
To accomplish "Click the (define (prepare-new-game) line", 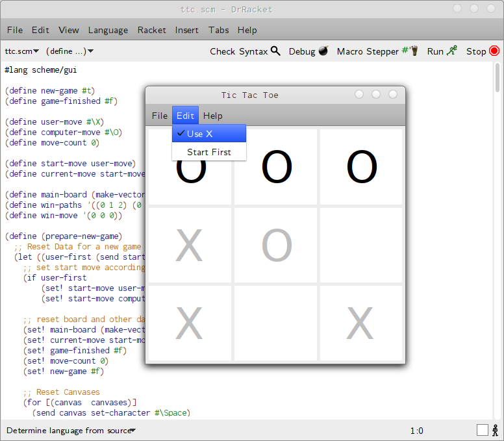I will point(63,236).
